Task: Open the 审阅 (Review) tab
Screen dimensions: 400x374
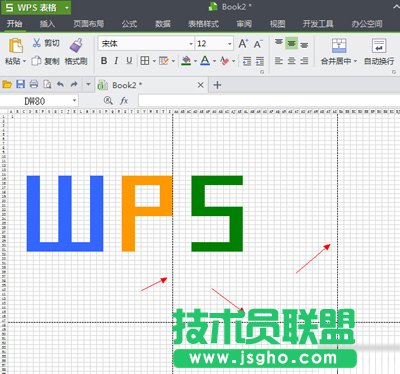Action: [x=244, y=24]
